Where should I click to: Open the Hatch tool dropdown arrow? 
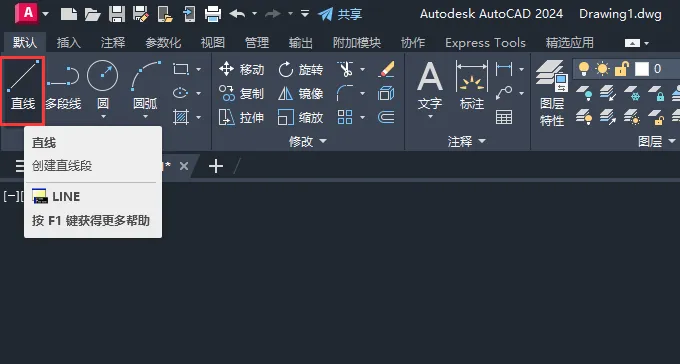[199, 117]
